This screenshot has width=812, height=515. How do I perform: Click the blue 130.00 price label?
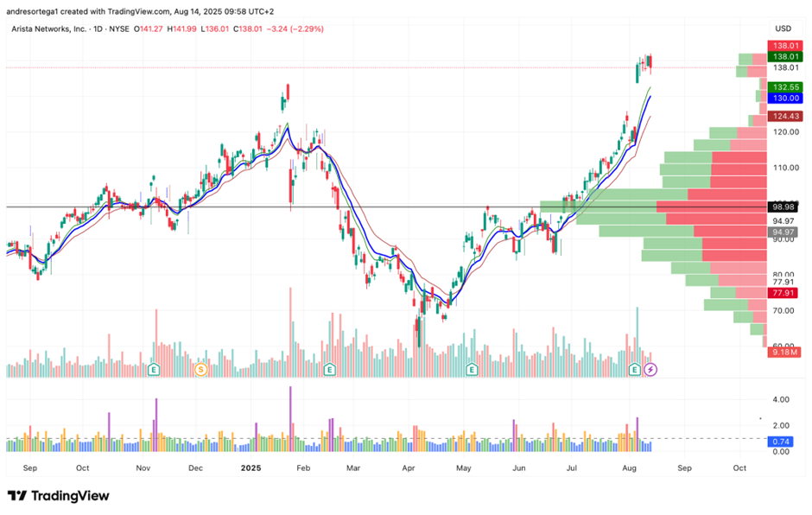coord(785,98)
